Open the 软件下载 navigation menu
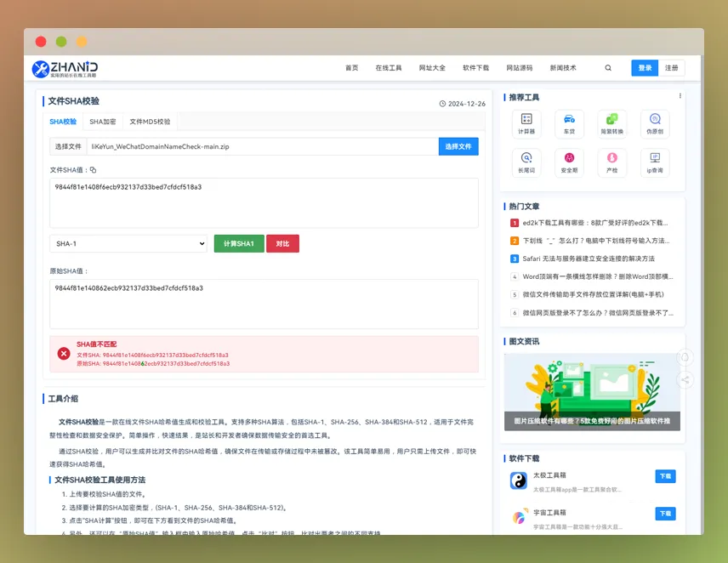 pyautogui.click(x=476, y=67)
